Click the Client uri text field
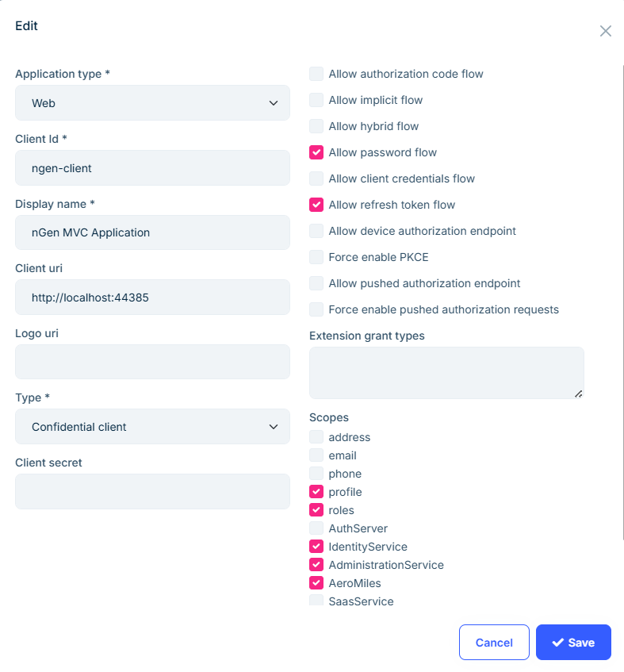This screenshot has width=624, height=672. pyautogui.click(x=152, y=298)
